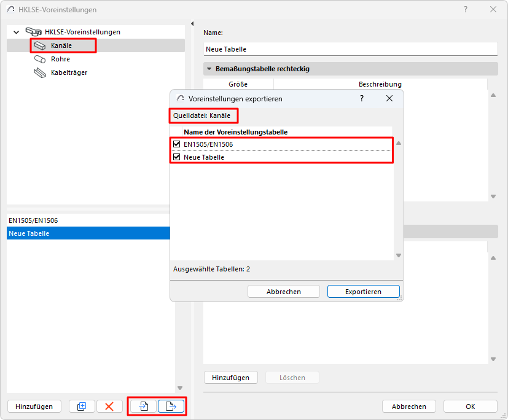Click scroll up arrow of lower table
Image resolution: width=508 pixels, height=420 pixels.
coord(493,258)
